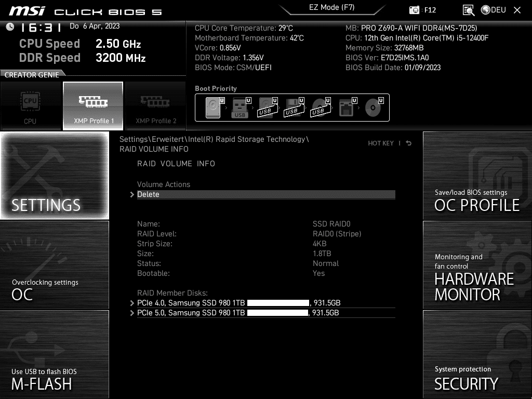Select the hard disk boot device icon
The image size is (532, 399).
(213, 108)
